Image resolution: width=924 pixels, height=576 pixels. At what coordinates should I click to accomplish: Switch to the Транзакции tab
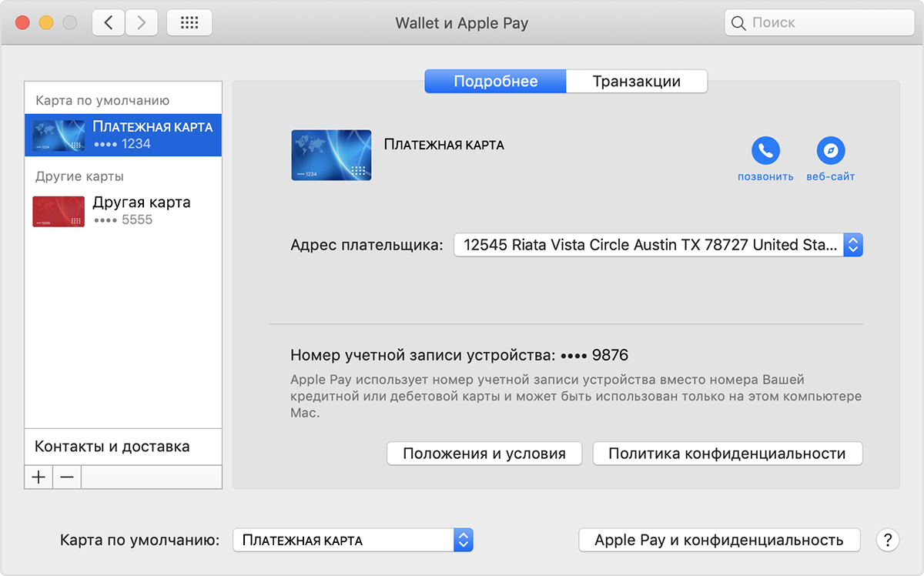(636, 82)
